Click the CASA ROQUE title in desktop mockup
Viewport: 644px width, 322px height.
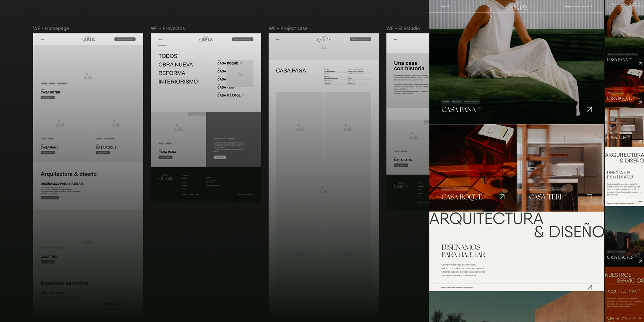tap(462, 197)
